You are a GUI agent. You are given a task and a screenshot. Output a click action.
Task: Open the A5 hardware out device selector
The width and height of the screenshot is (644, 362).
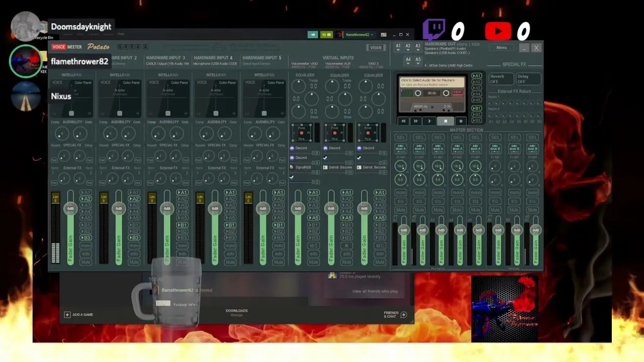[x=418, y=60]
